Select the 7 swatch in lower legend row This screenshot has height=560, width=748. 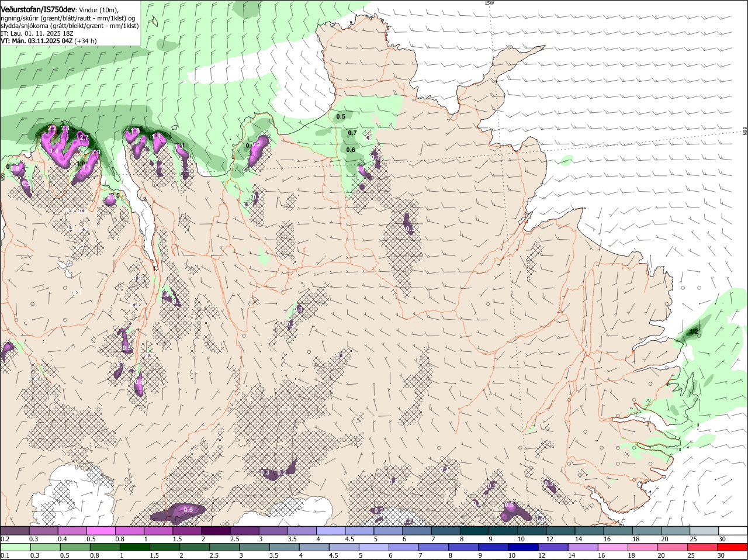[x=434, y=547]
